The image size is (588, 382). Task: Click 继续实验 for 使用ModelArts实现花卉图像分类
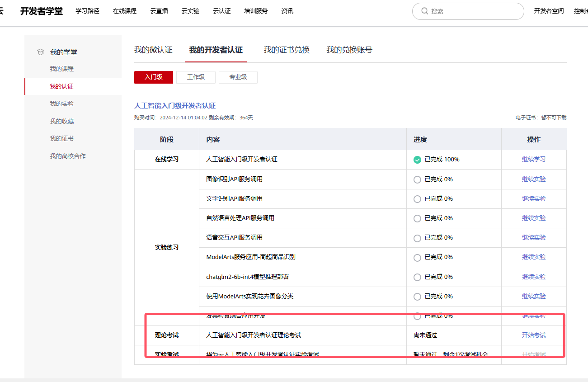(534, 297)
